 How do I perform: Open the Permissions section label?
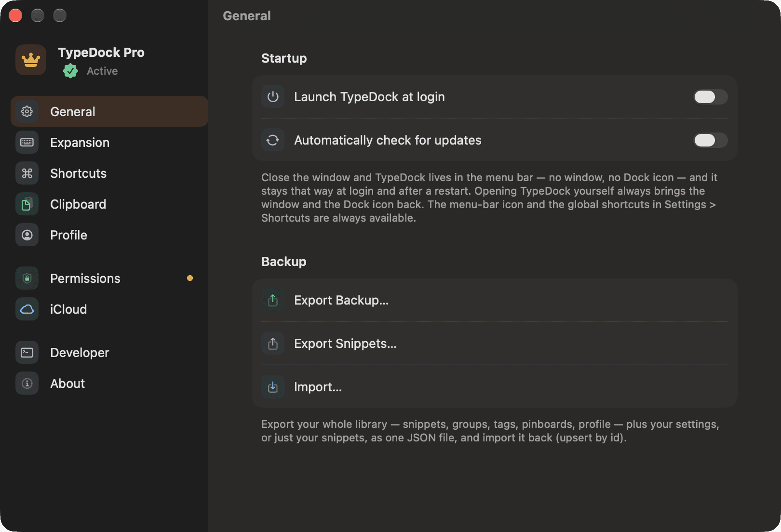85,279
